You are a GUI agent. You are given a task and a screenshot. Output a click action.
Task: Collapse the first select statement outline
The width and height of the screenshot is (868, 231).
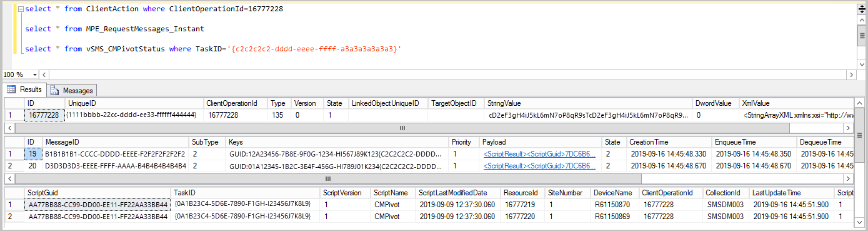[20, 9]
